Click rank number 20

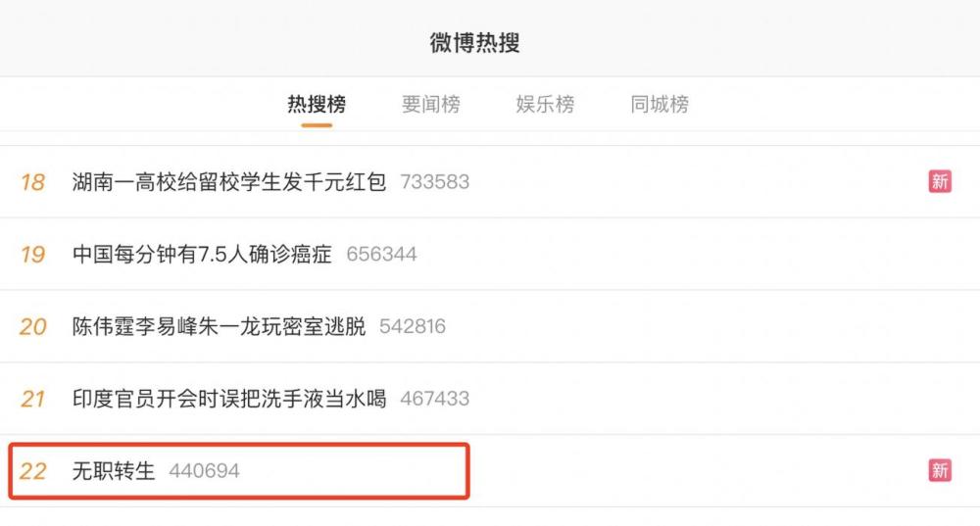tap(33, 327)
